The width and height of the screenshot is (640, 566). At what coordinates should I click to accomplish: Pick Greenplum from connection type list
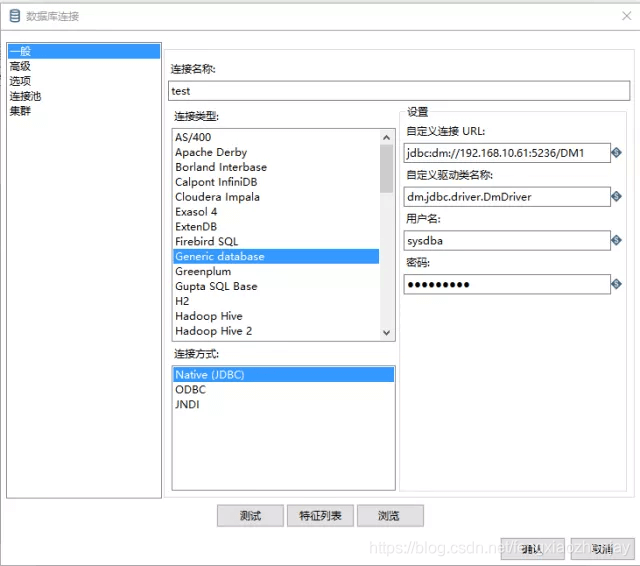(x=203, y=271)
